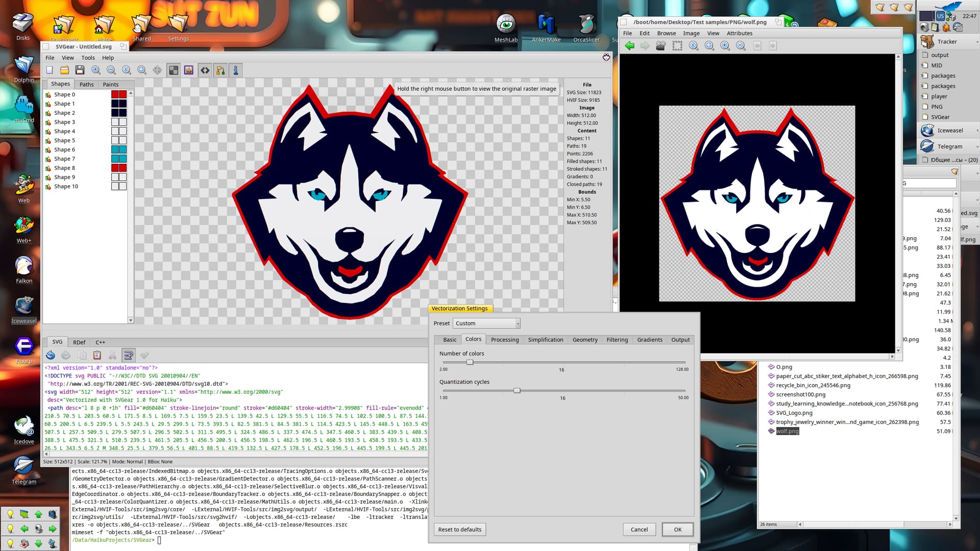Screen dimensions: 980x551
Task: Open the Tools menu in SVGear
Action: tap(88, 58)
